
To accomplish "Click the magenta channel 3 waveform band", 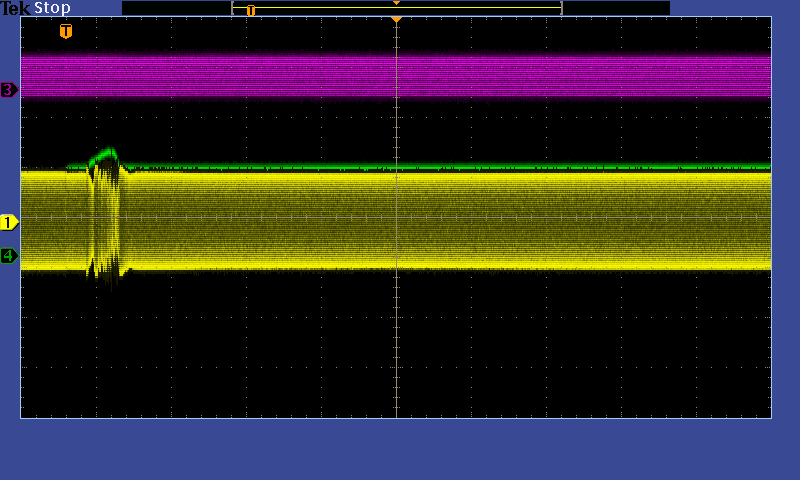I will click(500, 76).
